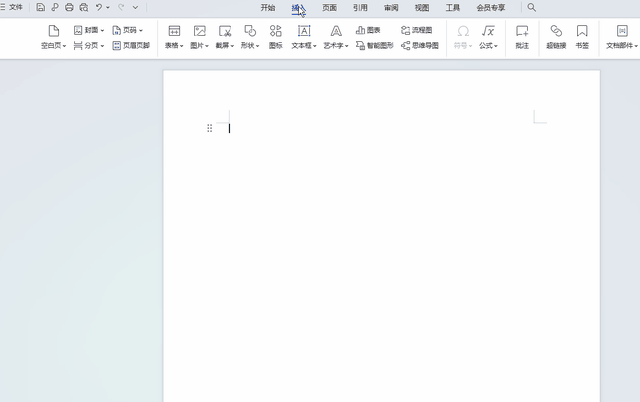Click the print icon in quick access bar
This screenshot has height=402, width=640.
69,7
